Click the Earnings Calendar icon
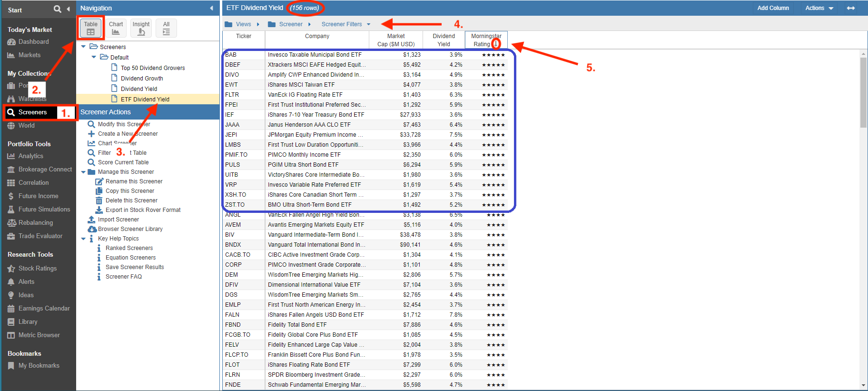Screen dimensions: 868x391 click(x=11, y=309)
